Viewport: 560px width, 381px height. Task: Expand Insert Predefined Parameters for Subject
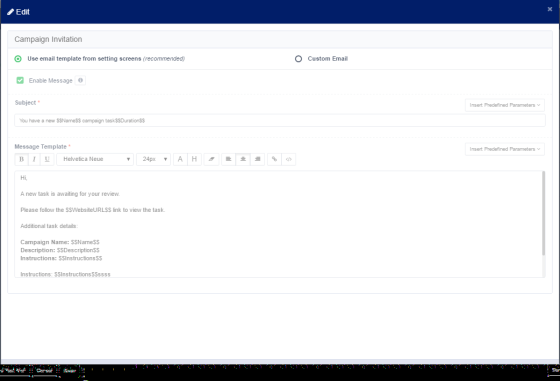click(x=505, y=105)
